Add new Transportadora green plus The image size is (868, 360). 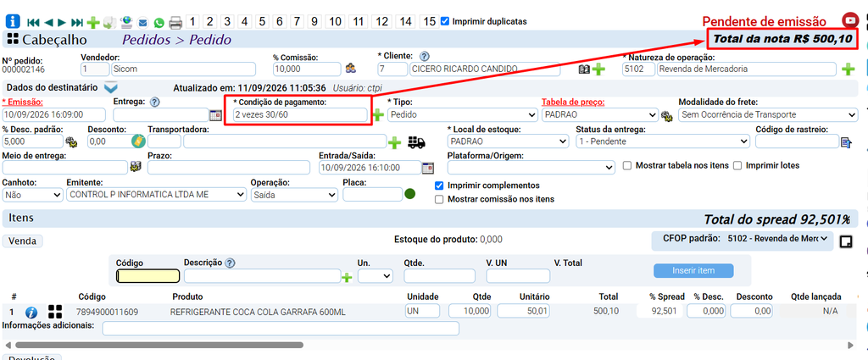(395, 142)
